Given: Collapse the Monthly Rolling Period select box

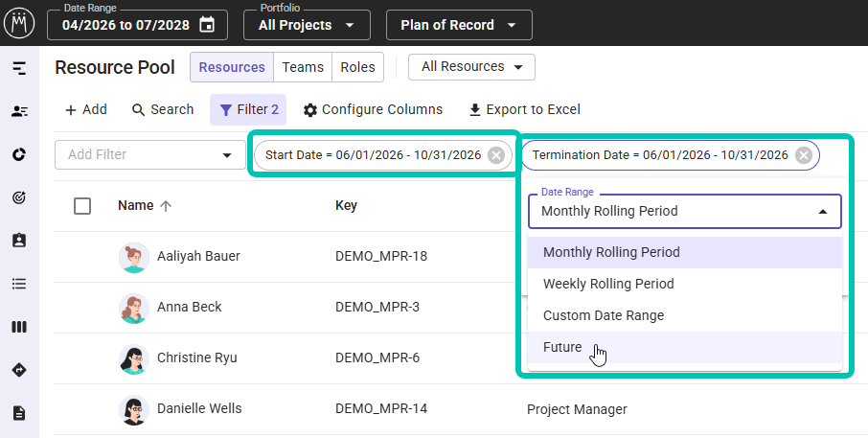Looking at the screenshot, I should (x=685, y=211).
